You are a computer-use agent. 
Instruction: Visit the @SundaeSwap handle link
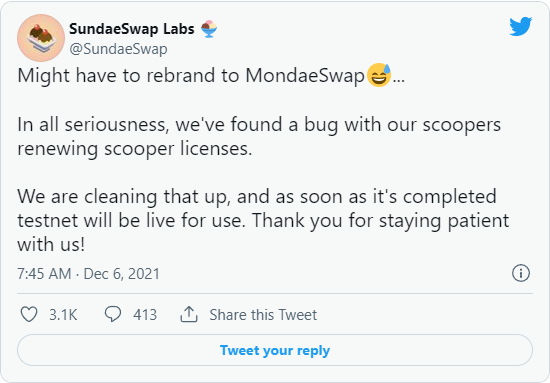[118, 49]
